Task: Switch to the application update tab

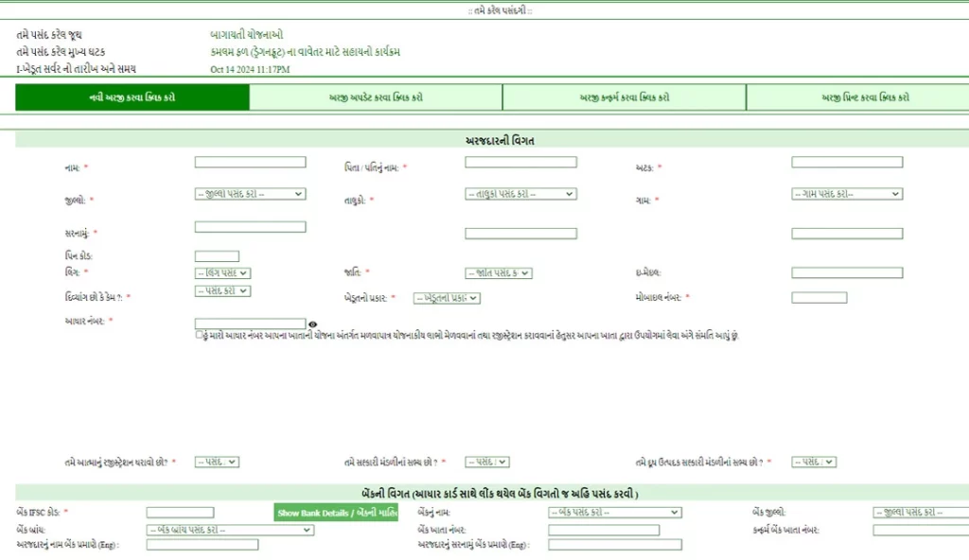Action: pos(374,97)
